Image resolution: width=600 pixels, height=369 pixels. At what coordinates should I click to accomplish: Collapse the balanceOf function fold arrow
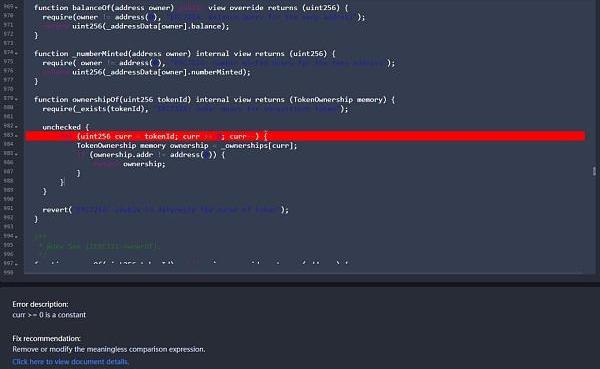click(16, 8)
